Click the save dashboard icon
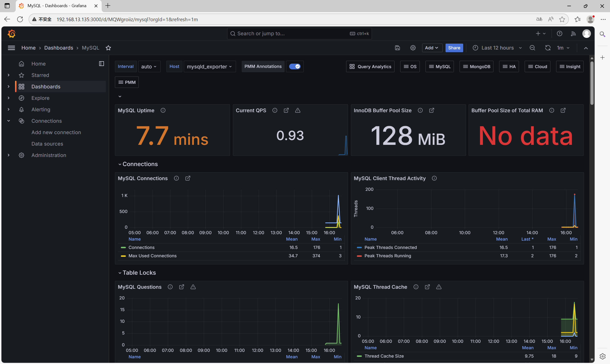This screenshot has height=364, width=610. click(x=397, y=48)
